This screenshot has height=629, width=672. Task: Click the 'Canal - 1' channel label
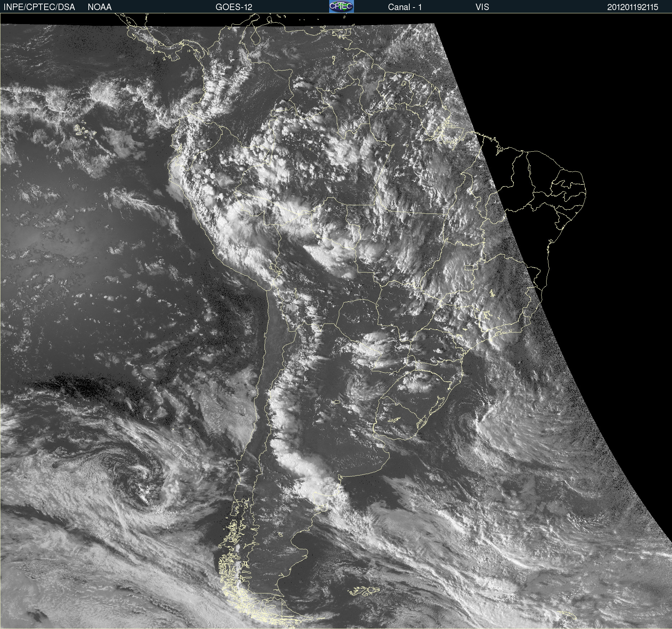(405, 7)
